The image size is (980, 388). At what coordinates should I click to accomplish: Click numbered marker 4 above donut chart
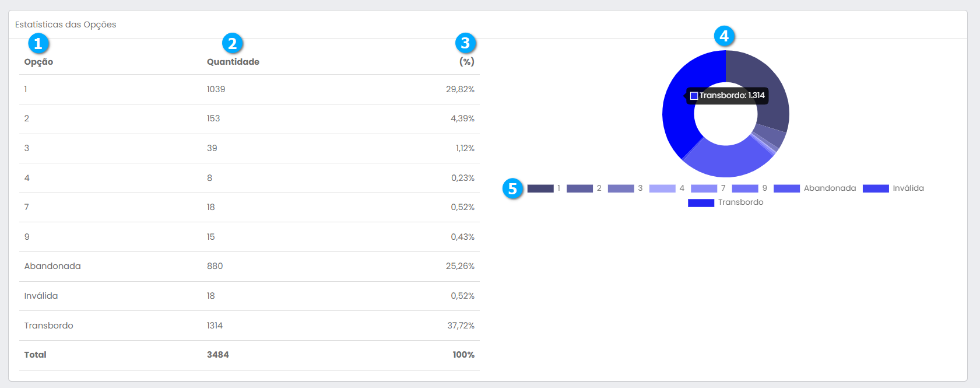point(723,36)
